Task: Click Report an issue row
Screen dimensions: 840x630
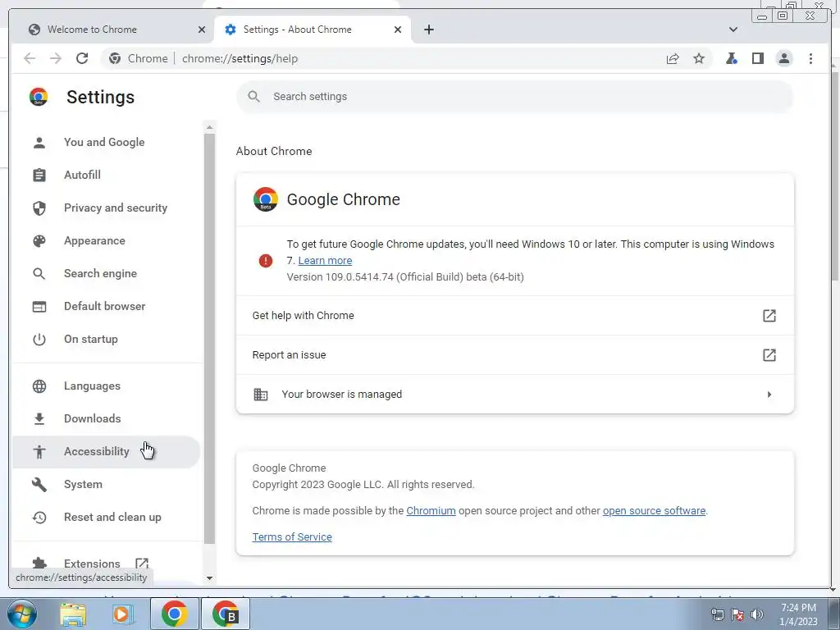Action: (515, 354)
